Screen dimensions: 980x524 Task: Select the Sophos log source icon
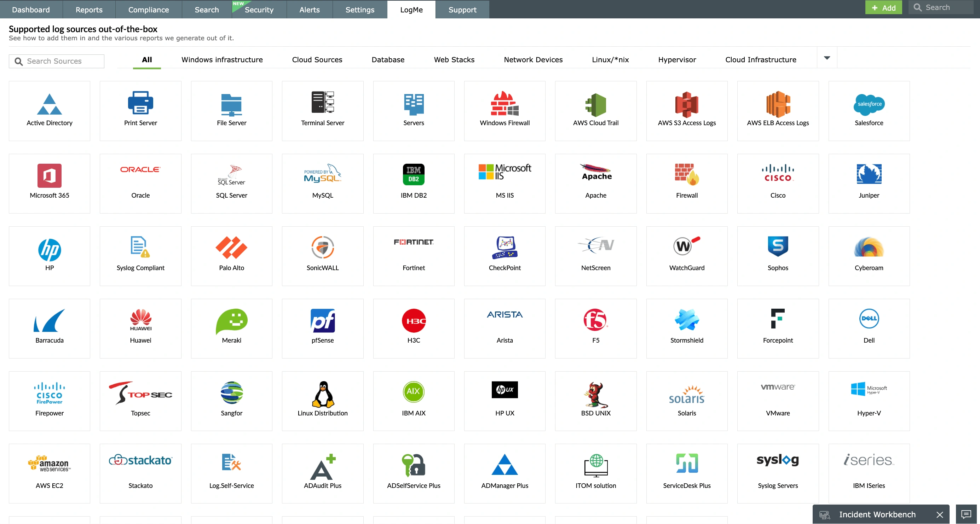(777, 246)
